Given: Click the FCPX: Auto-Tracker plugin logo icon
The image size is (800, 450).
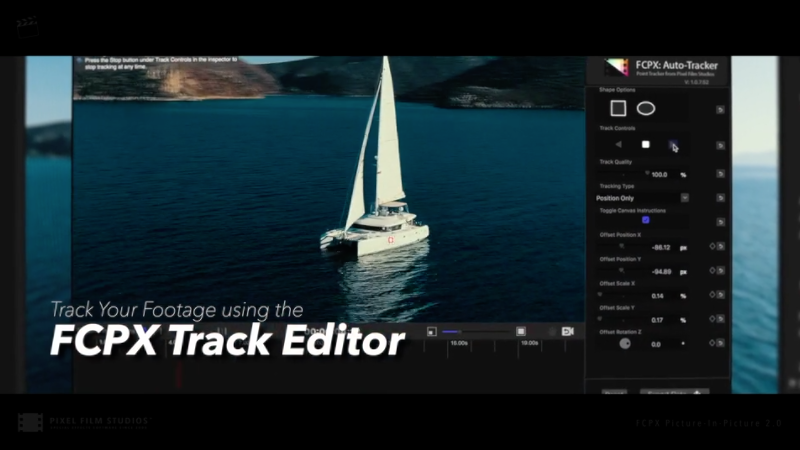Looking at the screenshot, I should pos(616,67).
